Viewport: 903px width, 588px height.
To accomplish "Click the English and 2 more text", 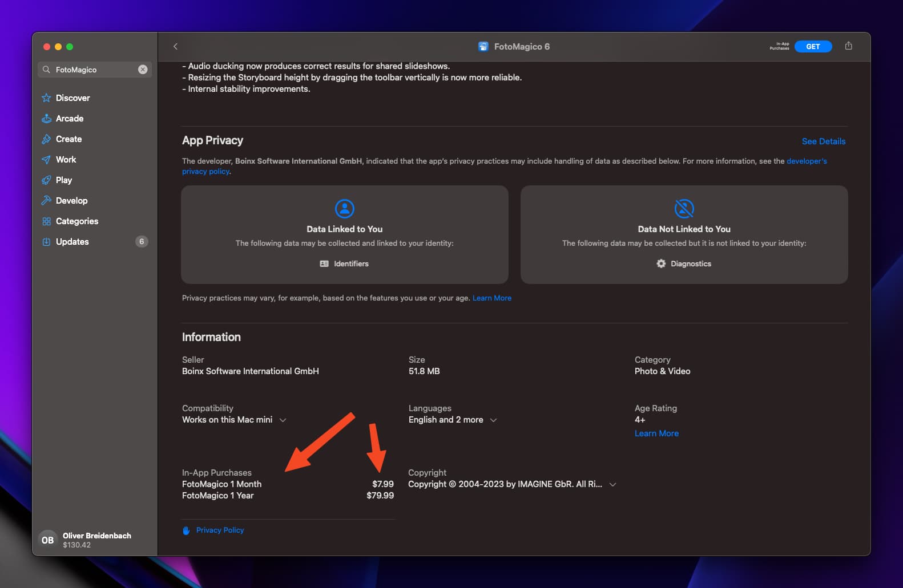I will [446, 420].
